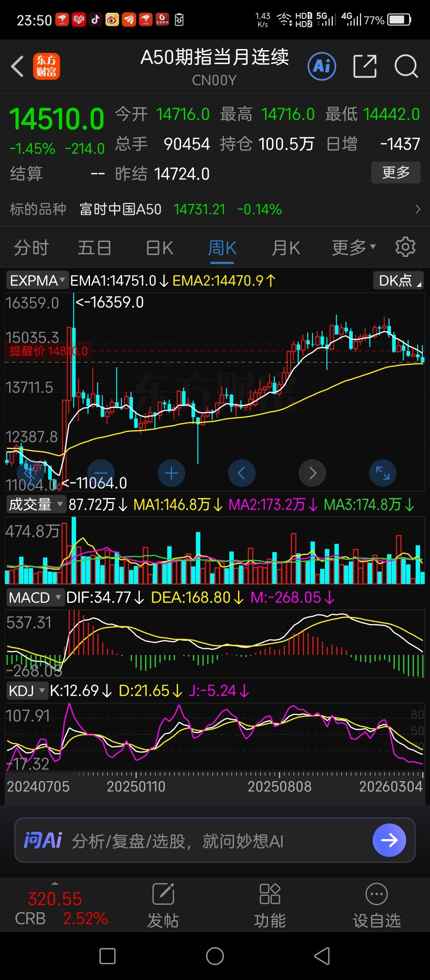The height and width of the screenshot is (980, 430).
Task: Tap the title A50期指当月连续
Action: click(x=215, y=57)
